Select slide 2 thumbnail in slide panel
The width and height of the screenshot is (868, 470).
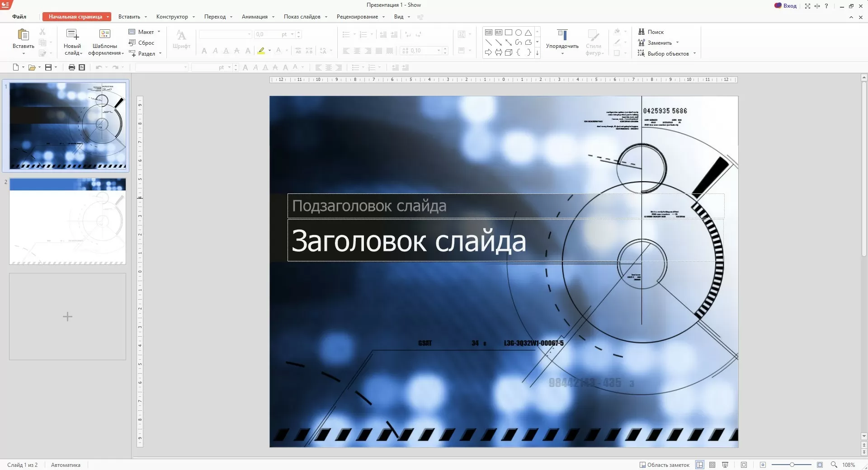(67, 221)
